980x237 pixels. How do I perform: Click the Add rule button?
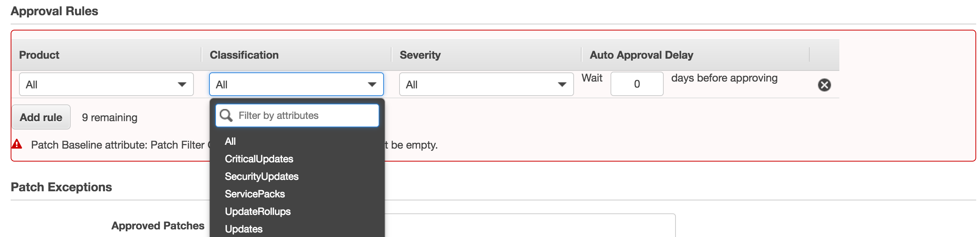(x=41, y=117)
